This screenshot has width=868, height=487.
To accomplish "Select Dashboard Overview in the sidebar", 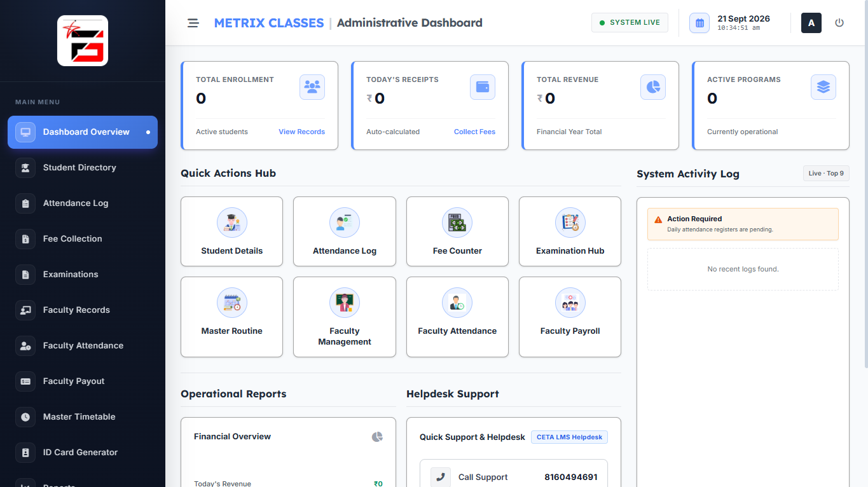I will [x=83, y=132].
